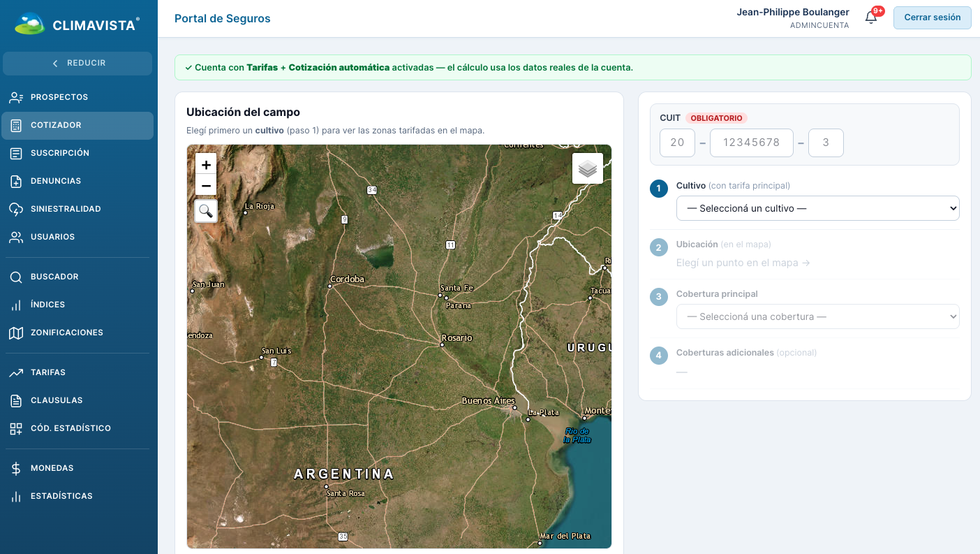Click Buenos Aires label on the map
Image resolution: width=980 pixels, height=554 pixels.
click(488, 401)
